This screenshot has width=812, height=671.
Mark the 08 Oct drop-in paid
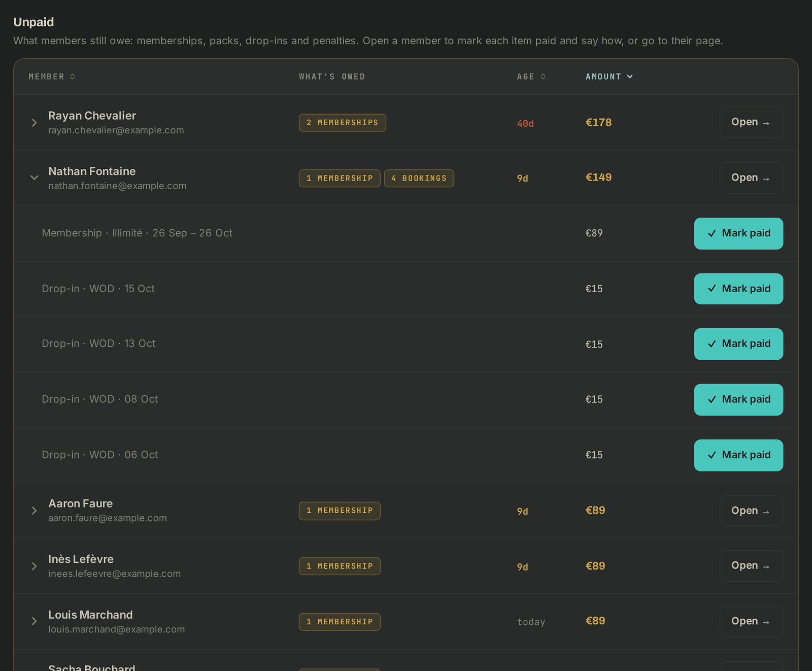click(738, 400)
